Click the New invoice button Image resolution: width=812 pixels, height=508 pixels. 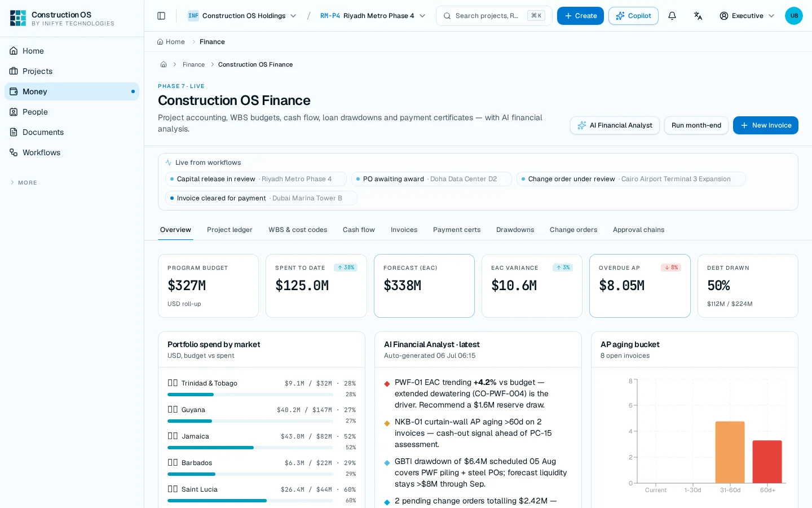765,125
